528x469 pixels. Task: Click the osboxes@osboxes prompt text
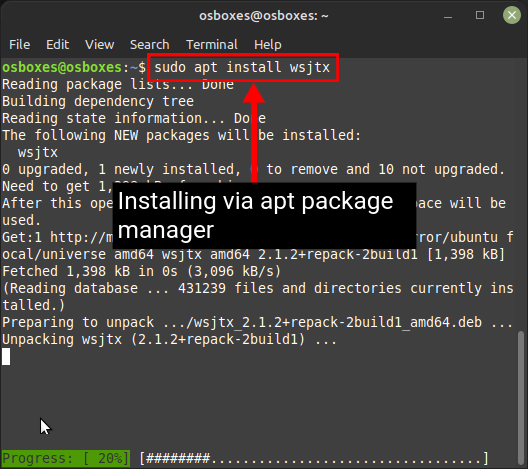click(62, 67)
